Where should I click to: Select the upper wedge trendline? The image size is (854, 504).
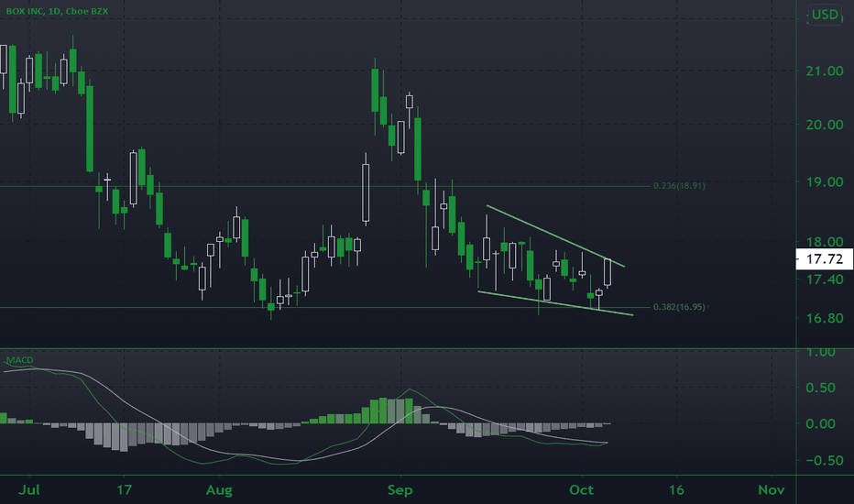555,236
